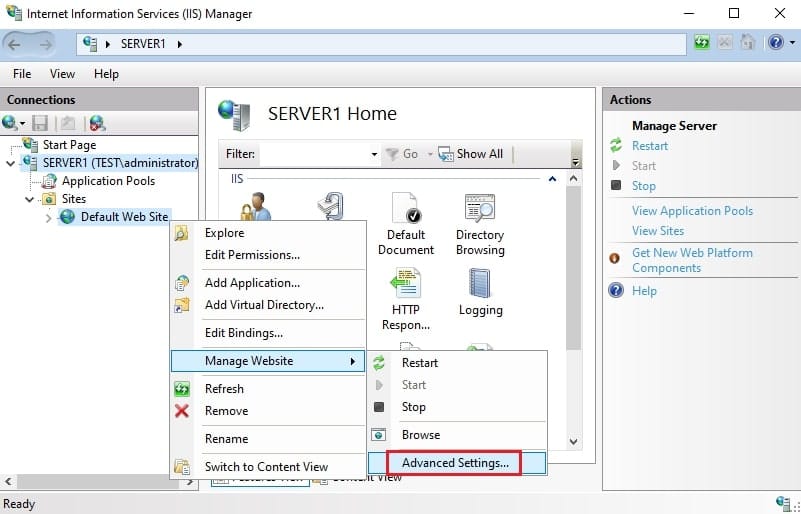Click View Sites link
This screenshot has width=801, height=514.
click(x=658, y=231)
